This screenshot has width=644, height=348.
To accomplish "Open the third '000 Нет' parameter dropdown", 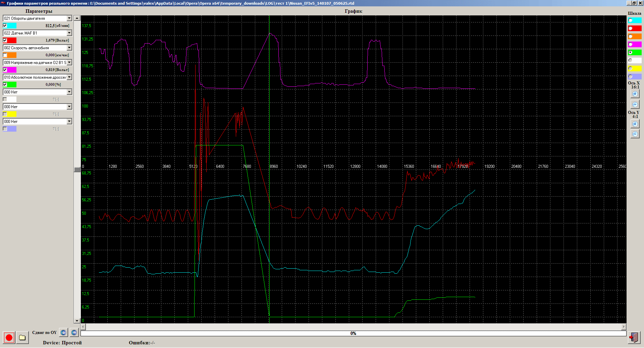I will [x=69, y=121].
